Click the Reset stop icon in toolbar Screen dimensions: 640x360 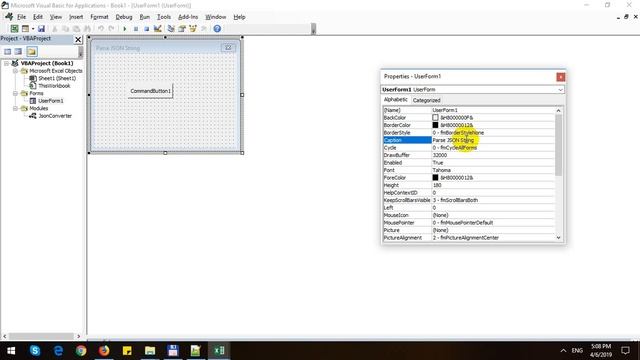coord(147,29)
